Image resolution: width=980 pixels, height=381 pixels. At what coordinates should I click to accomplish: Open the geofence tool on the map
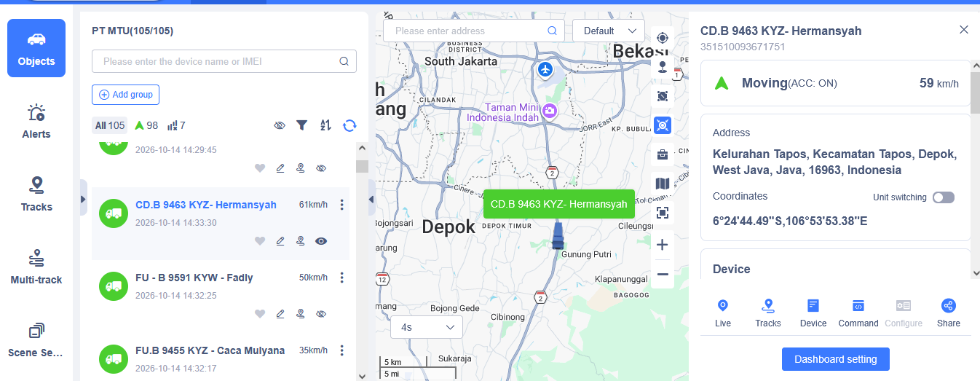tap(662, 96)
